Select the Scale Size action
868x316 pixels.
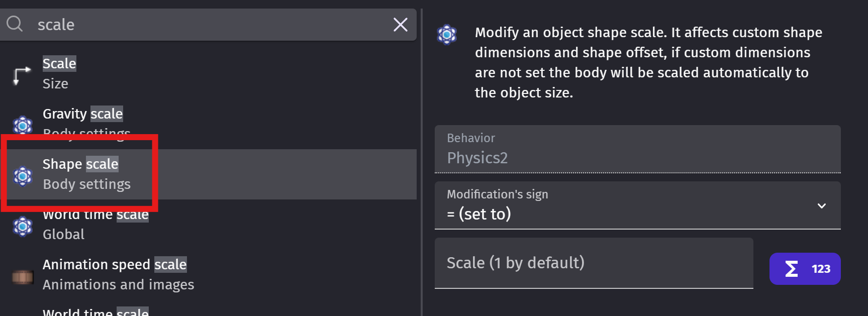(59, 73)
